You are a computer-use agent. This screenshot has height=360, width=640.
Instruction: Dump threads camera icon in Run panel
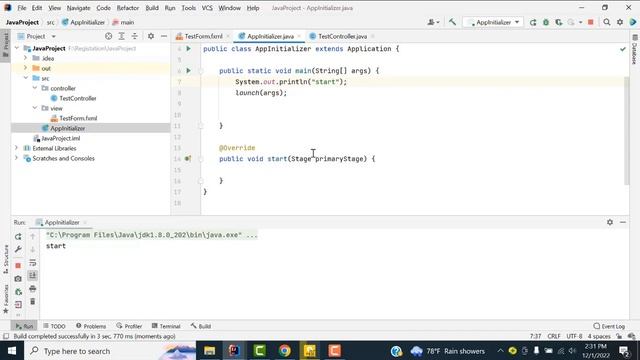coord(18,279)
